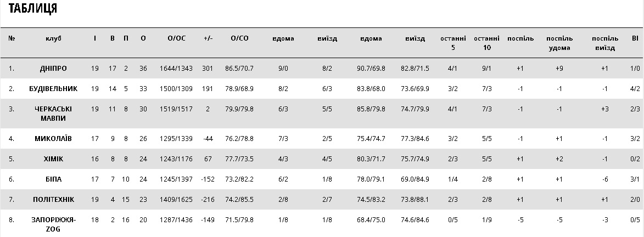Click the останні 5 column header
Screen dimensions: 644x237
point(453,43)
